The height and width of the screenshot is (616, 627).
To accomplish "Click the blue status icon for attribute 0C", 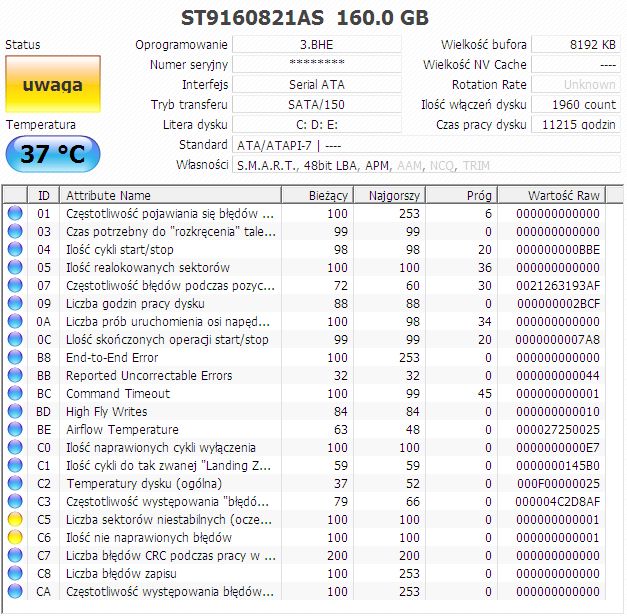I will [15, 339].
